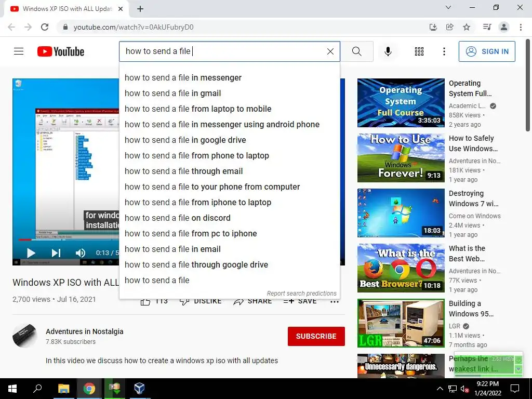Mute the video via the speaker icon

(x=81, y=253)
